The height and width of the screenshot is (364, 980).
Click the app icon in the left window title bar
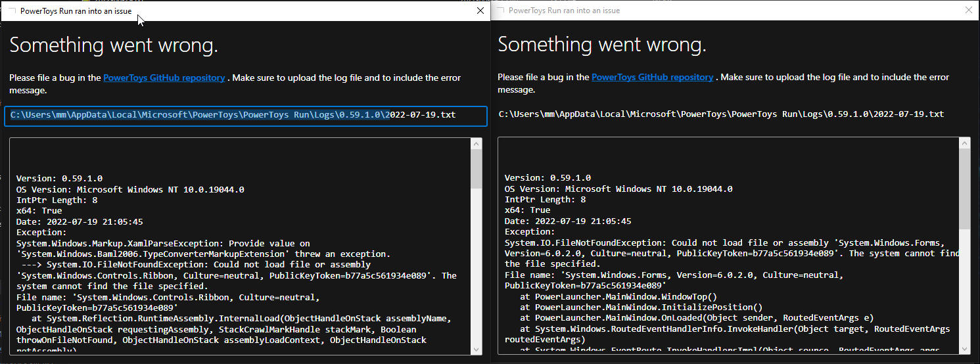pyautogui.click(x=11, y=11)
